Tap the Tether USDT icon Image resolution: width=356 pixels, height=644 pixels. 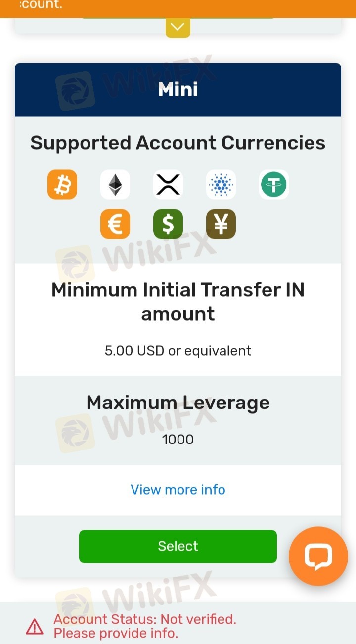274,185
